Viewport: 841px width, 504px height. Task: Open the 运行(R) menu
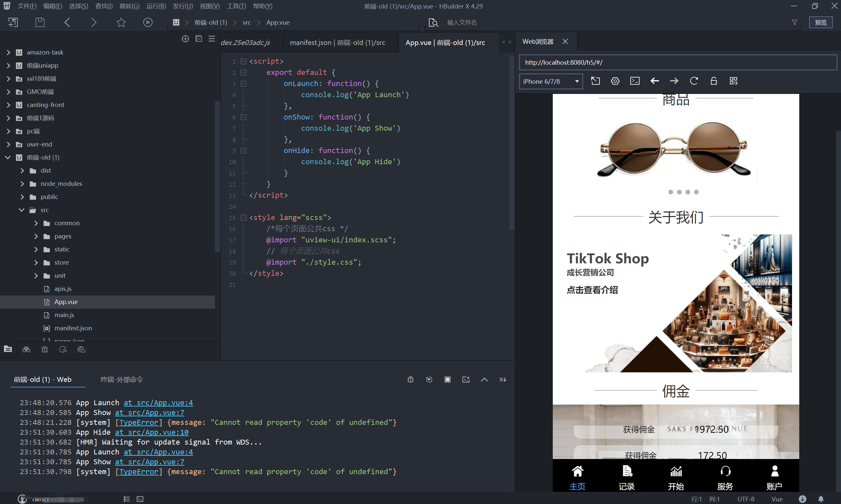(x=156, y=6)
